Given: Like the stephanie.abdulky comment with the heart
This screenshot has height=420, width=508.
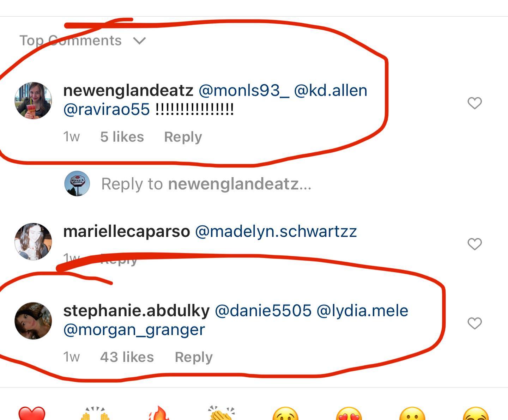Looking at the screenshot, I should [474, 323].
